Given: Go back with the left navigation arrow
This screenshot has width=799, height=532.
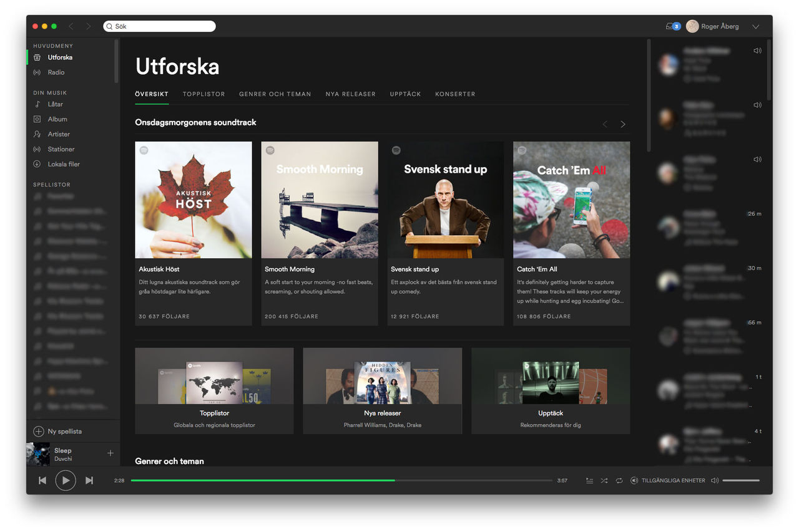Looking at the screenshot, I should coord(71,26).
